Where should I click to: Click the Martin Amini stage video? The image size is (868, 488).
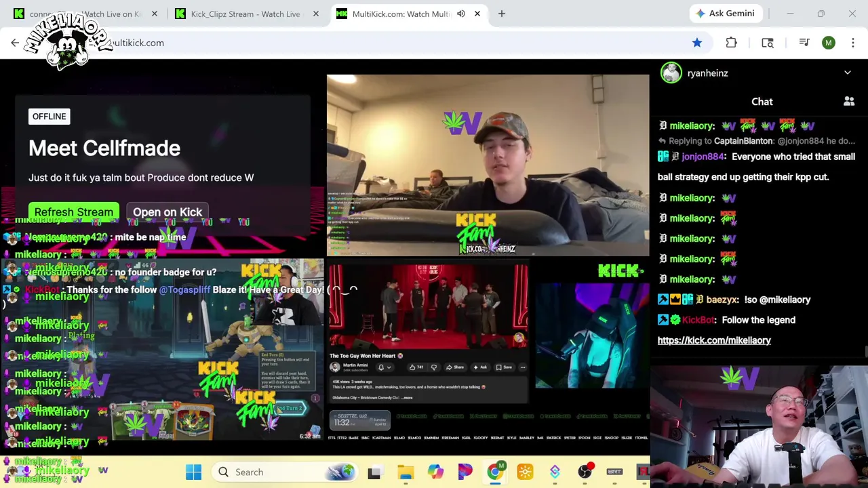pyautogui.click(x=428, y=306)
